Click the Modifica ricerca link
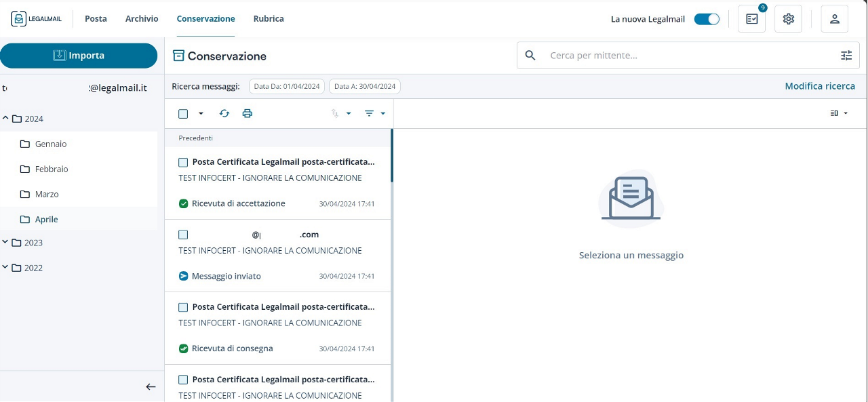 pyautogui.click(x=819, y=86)
